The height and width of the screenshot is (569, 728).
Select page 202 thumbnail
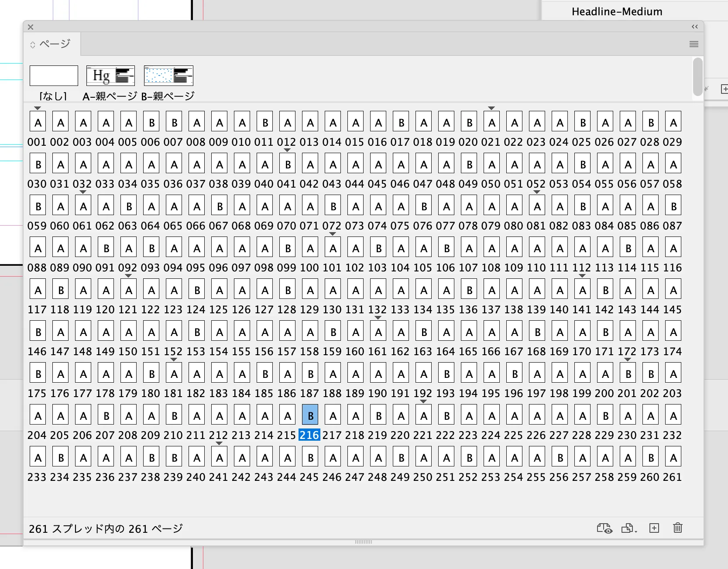651,373
